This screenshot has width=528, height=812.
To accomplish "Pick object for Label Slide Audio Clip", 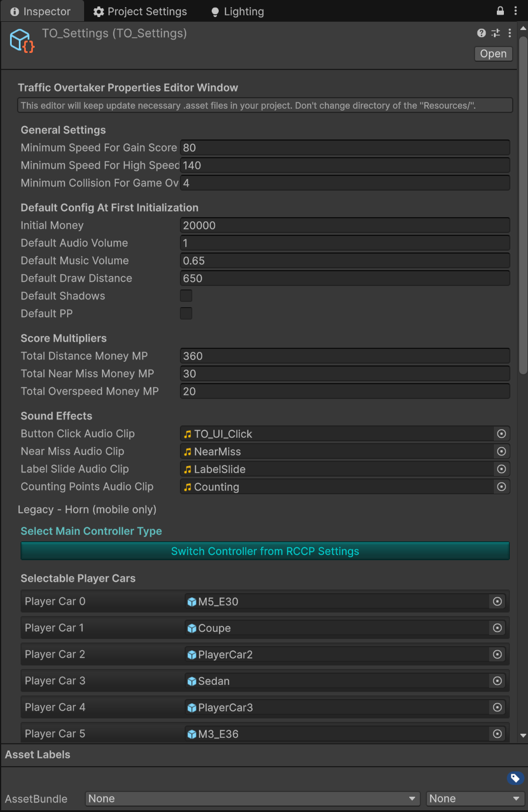I will tap(502, 469).
